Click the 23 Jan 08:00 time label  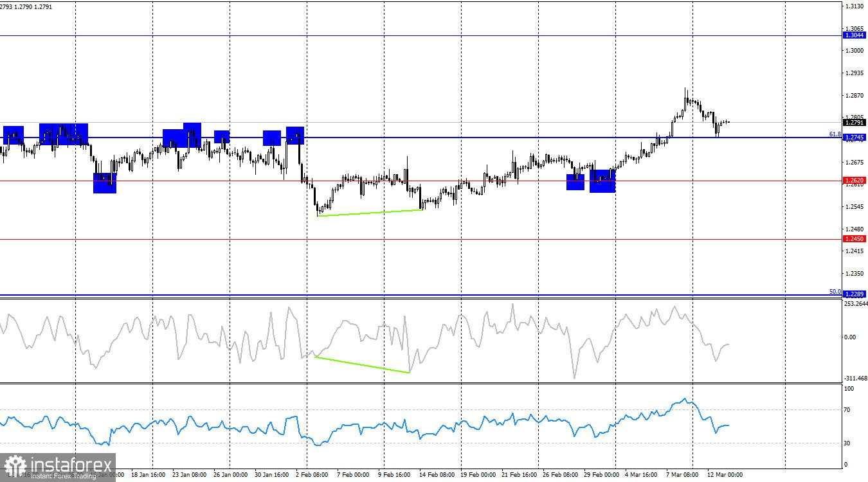coord(190,475)
